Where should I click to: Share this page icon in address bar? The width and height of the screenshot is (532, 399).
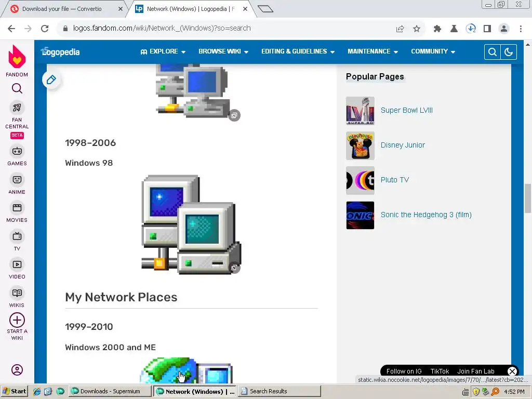(400, 29)
